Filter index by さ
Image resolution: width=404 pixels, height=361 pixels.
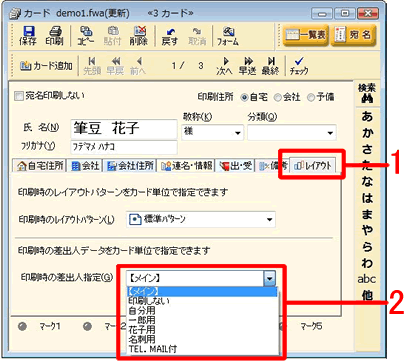[367, 149]
